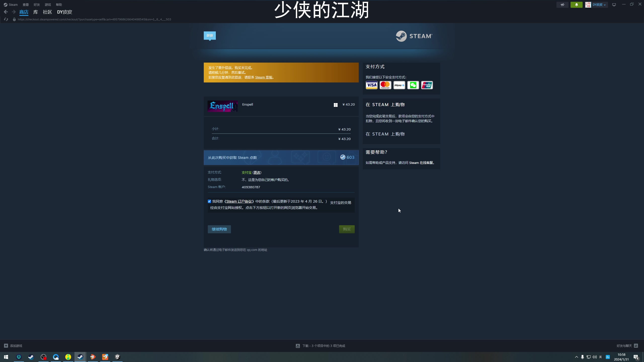Click the Steam Points coin icon
Image resolution: width=644 pixels, height=362 pixels.
pos(343,157)
